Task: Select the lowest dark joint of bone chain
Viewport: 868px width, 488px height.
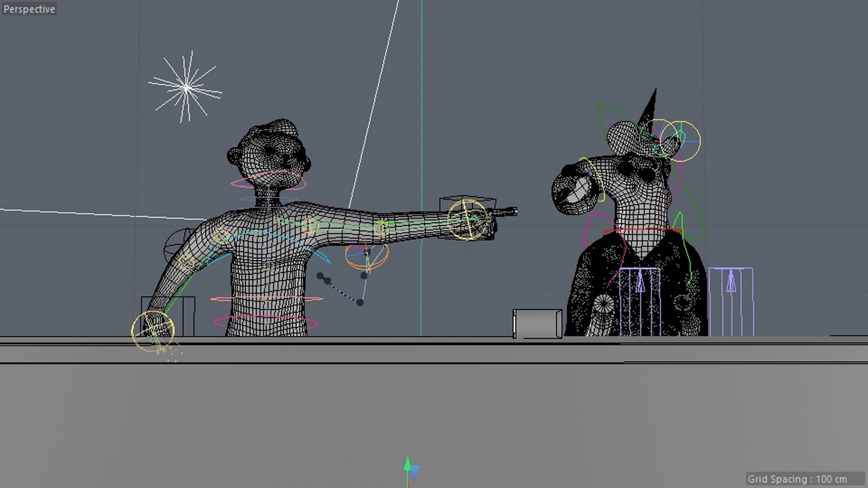Action: pyautogui.click(x=360, y=302)
